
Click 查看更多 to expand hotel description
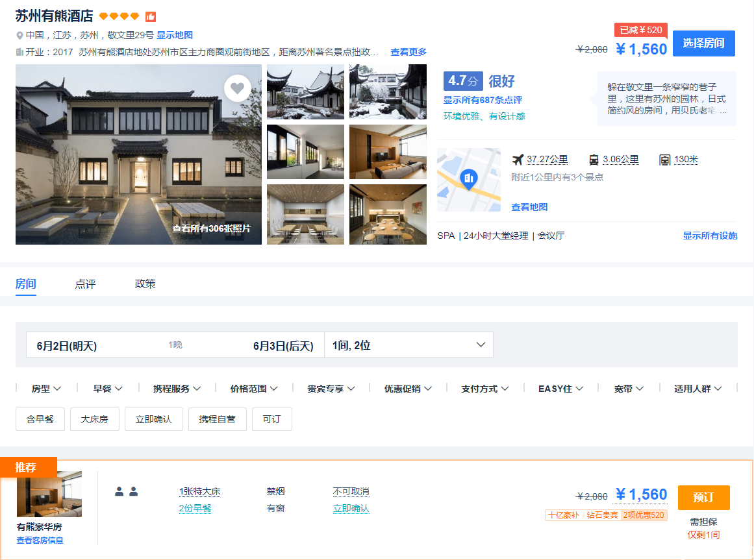[x=408, y=52]
